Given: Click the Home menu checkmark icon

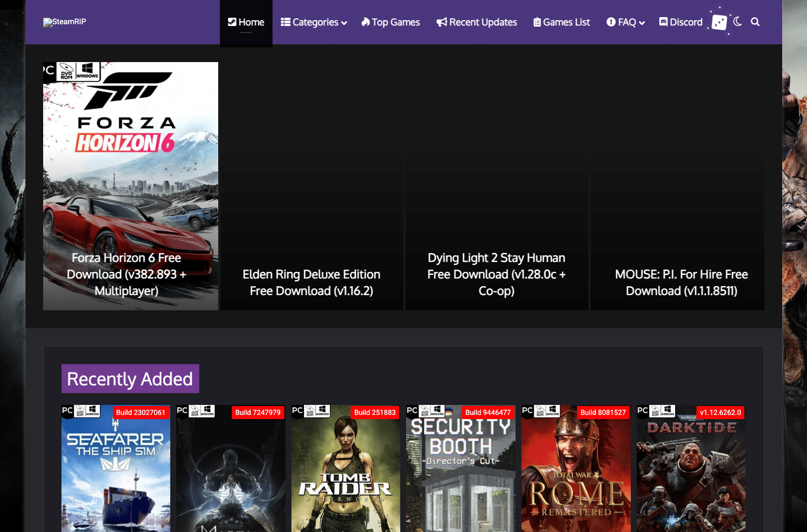Looking at the screenshot, I should coord(232,22).
